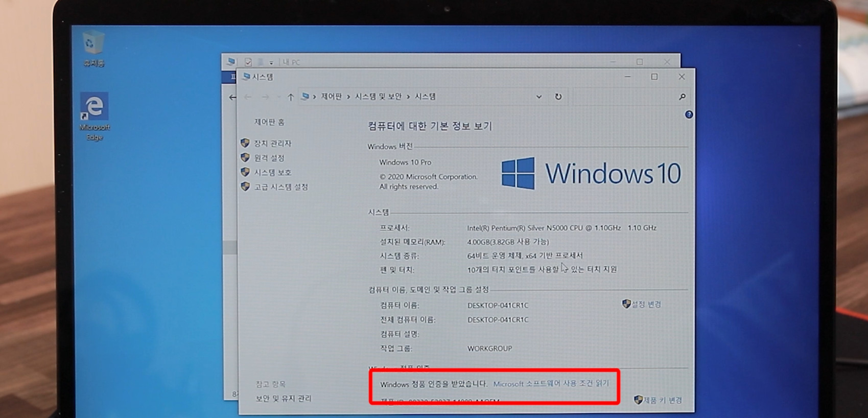Click the Windows 10 logo
Screen dimensions: 868x418
[x=591, y=173]
